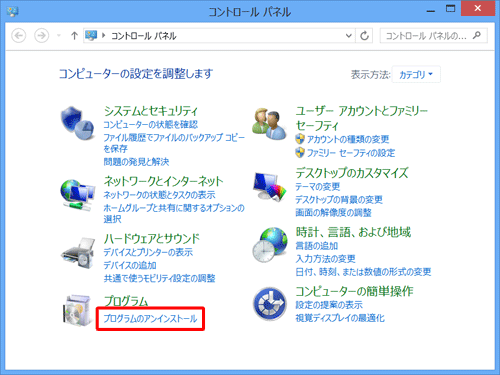Click the Desktop Customization monitor icon

(x=269, y=187)
